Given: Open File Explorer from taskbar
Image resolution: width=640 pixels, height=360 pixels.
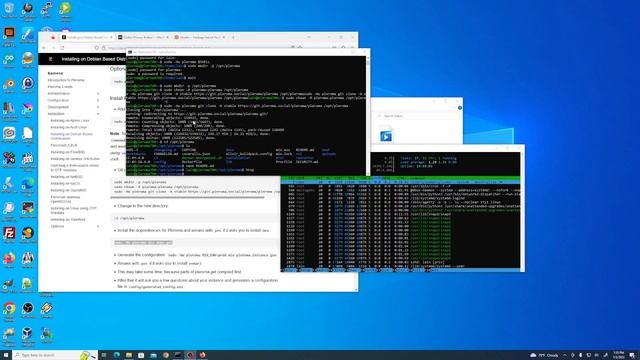Looking at the screenshot, I should pos(129,355).
